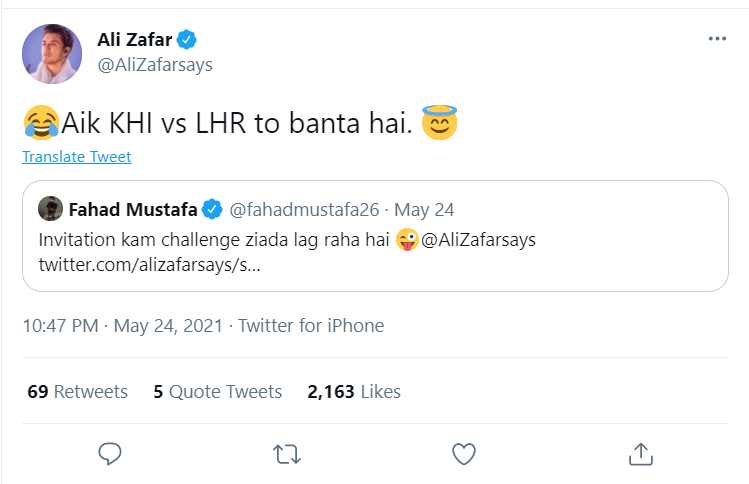The image size is (749, 484).
Task: Click the reply speech bubble icon
Action: pyautogui.click(x=110, y=454)
